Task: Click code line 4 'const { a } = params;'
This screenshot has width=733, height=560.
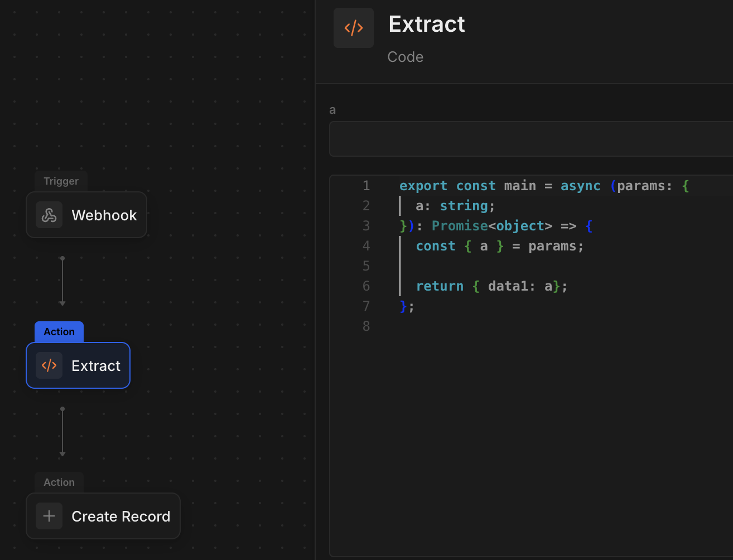Action: [500, 246]
